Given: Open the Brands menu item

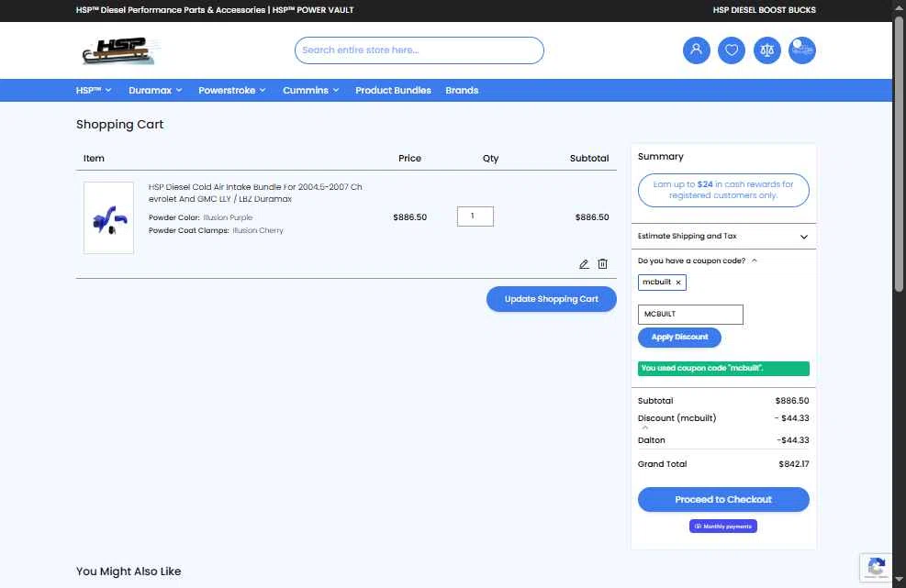Looking at the screenshot, I should (462, 90).
